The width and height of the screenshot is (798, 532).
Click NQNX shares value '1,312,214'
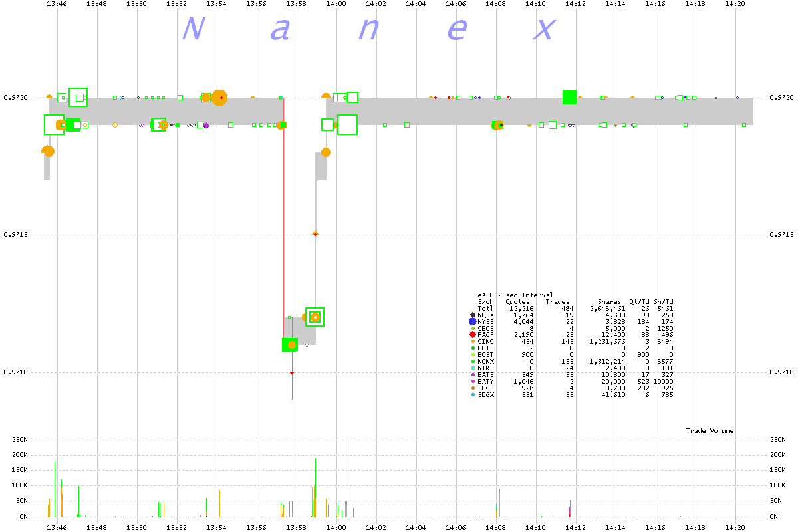point(606,361)
